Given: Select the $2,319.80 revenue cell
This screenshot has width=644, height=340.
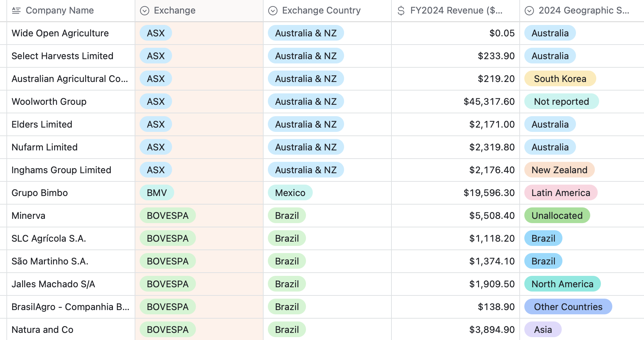Looking at the screenshot, I should 456,147.
